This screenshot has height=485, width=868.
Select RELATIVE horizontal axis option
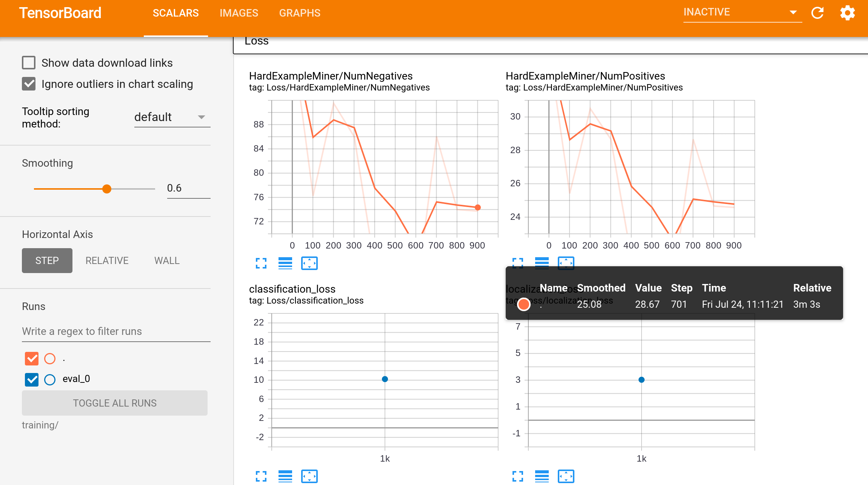tap(107, 261)
